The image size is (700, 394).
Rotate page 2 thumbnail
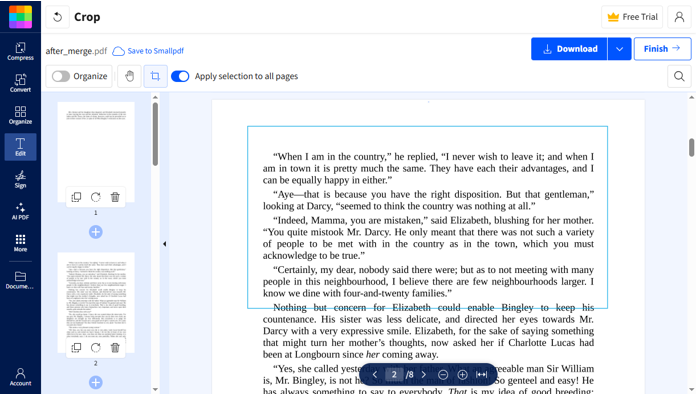click(x=96, y=348)
